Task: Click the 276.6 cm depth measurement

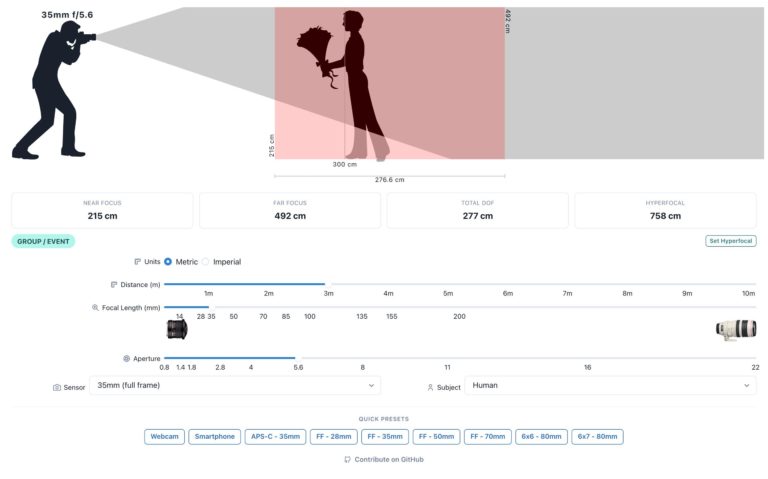Action: pyautogui.click(x=389, y=180)
